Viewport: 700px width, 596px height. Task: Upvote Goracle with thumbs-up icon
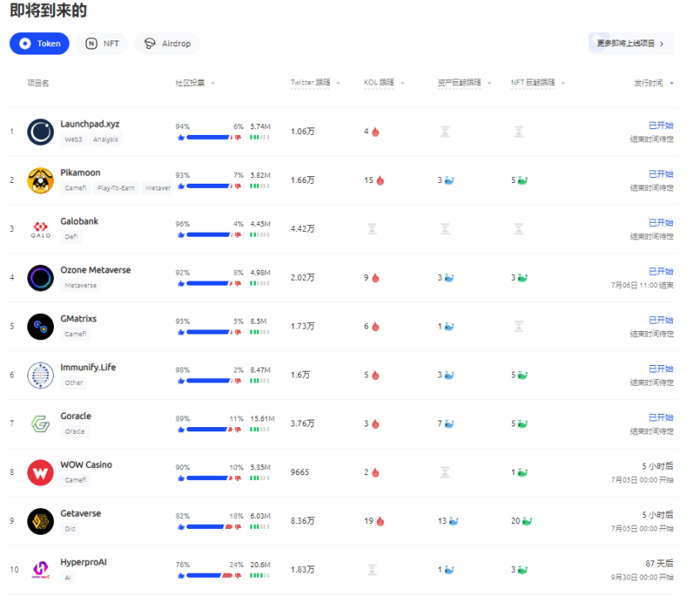click(x=181, y=429)
